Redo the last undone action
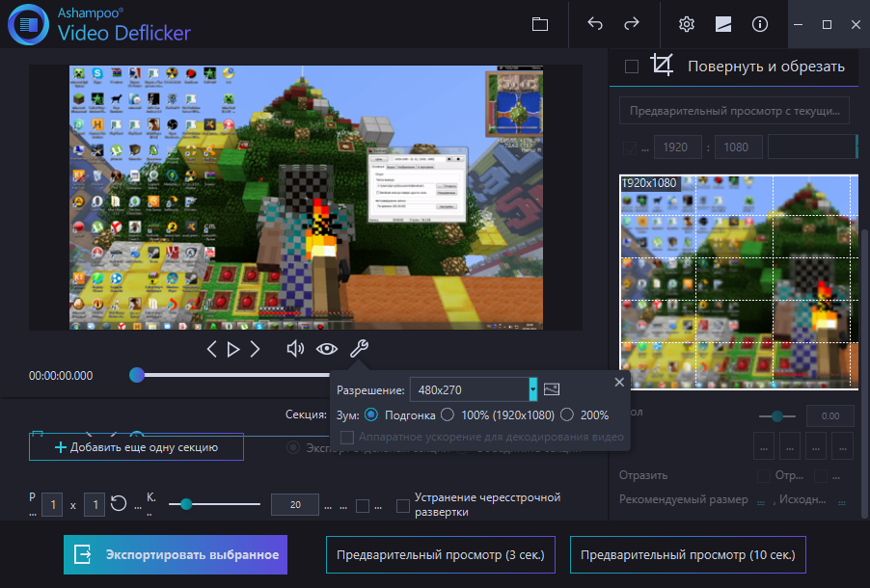 [632, 24]
